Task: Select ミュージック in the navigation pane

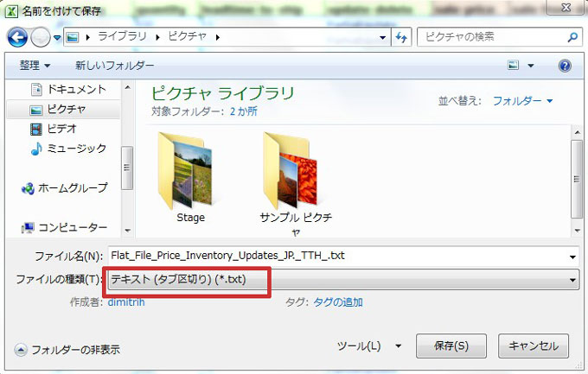Action: click(x=72, y=149)
